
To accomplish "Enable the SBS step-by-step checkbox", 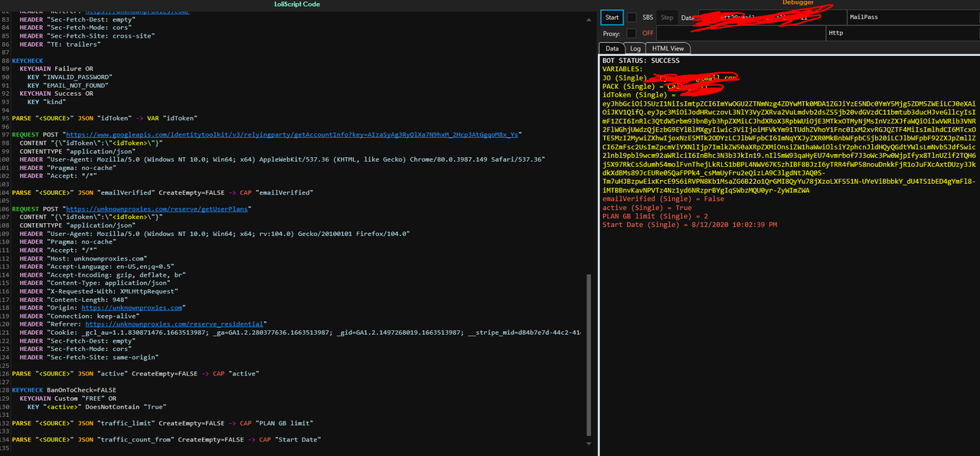I will [632, 17].
